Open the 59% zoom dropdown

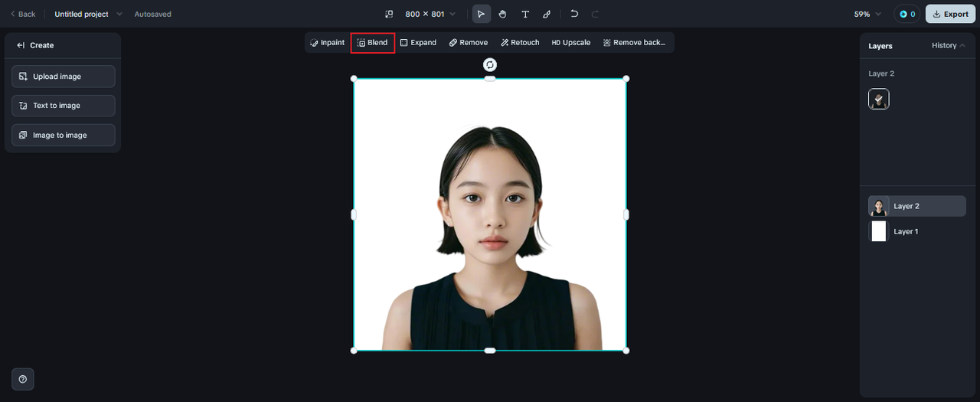click(867, 14)
